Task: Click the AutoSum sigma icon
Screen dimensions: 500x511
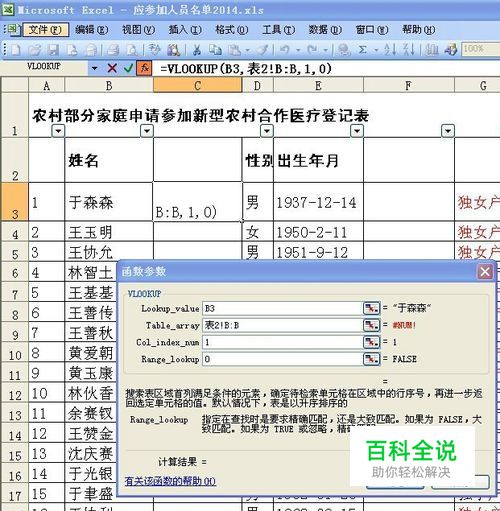Action: pyautogui.click(x=363, y=50)
